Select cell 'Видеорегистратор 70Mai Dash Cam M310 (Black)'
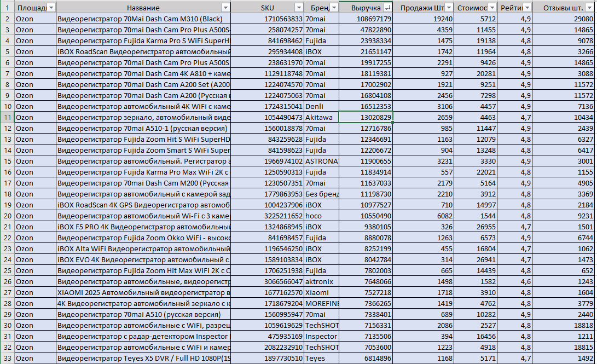 pyautogui.click(x=143, y=19)
